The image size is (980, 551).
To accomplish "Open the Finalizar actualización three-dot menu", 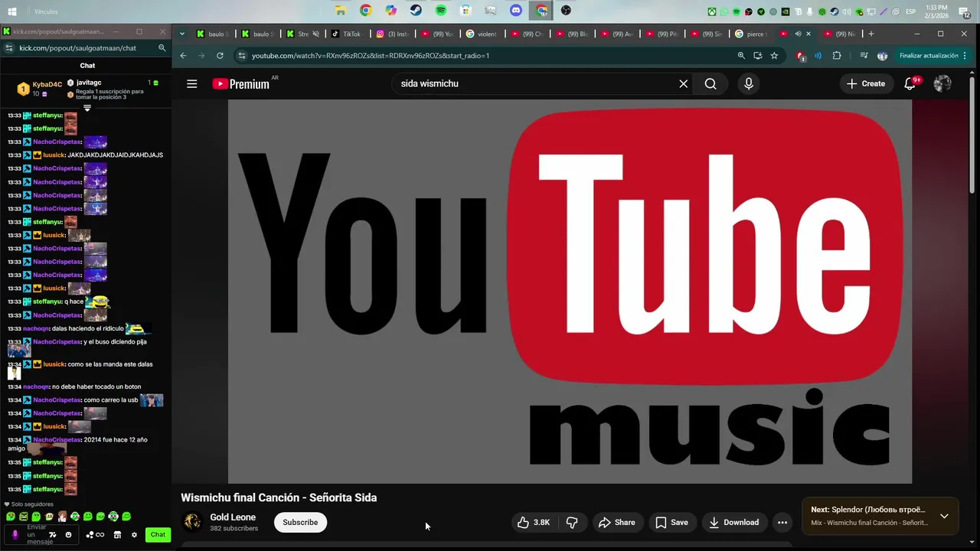I will 966,56.
